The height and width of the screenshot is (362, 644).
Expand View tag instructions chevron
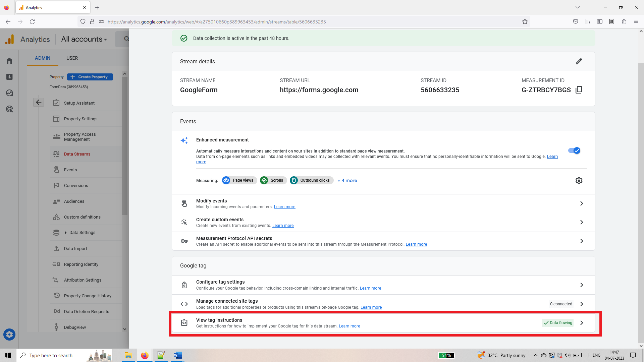[582, 323]
